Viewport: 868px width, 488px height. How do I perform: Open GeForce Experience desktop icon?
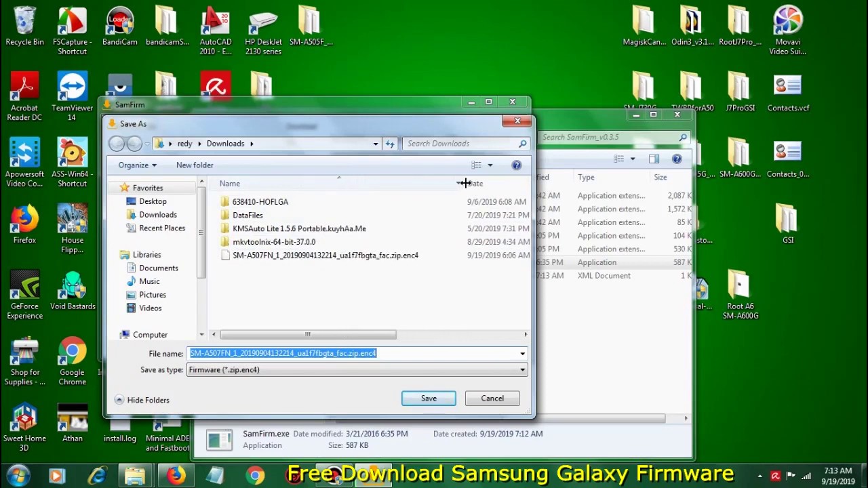point(24,295)
